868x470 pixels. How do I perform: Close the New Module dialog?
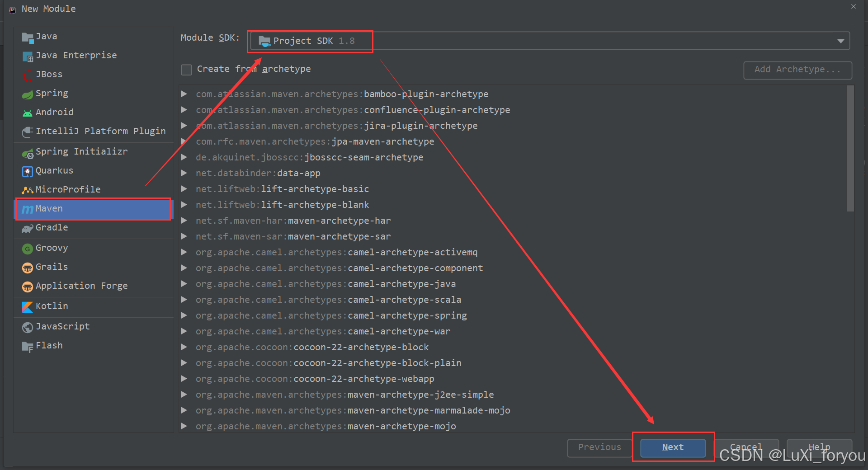[853, 7]
